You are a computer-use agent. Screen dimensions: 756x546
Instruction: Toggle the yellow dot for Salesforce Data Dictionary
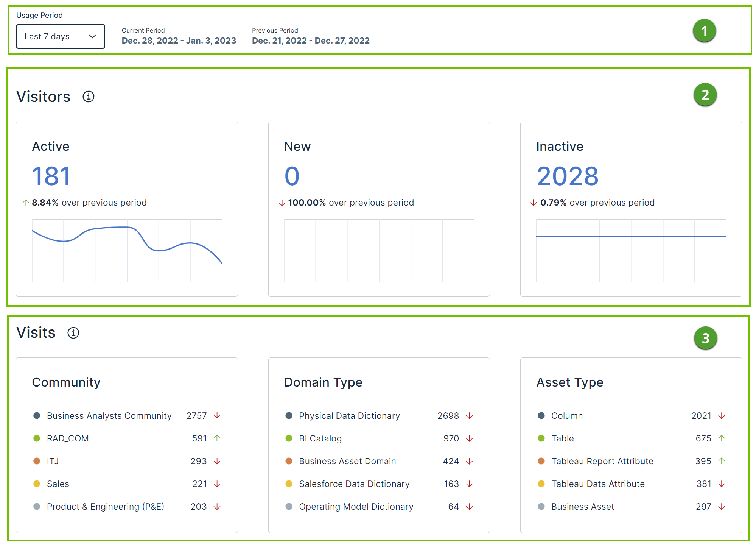coord(289,484)
